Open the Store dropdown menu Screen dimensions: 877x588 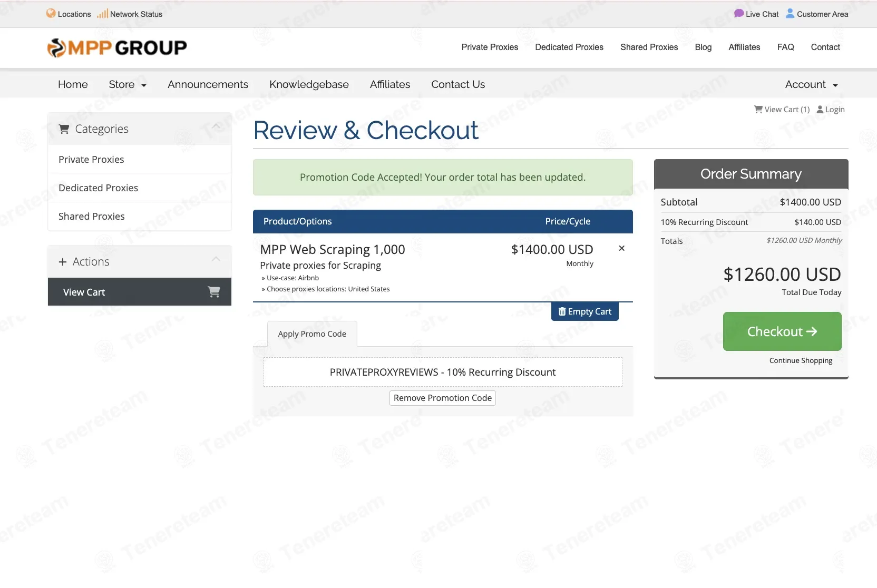click(128, 84)
